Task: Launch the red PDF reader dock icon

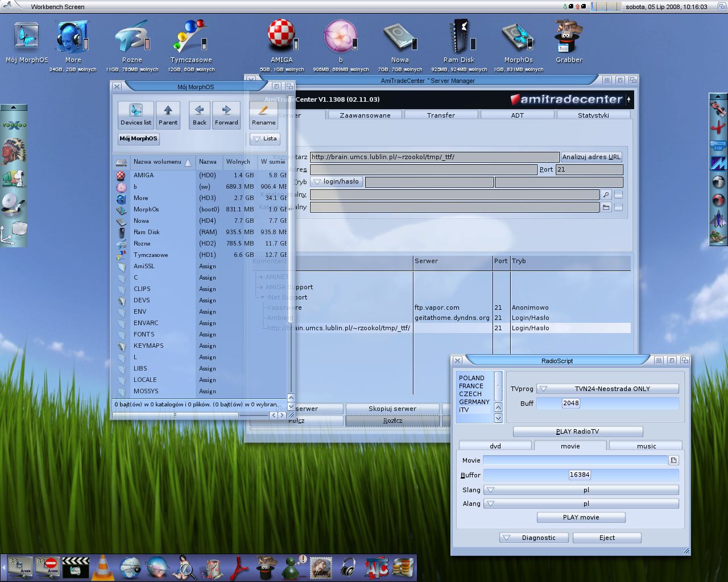Action: [239, 567]
